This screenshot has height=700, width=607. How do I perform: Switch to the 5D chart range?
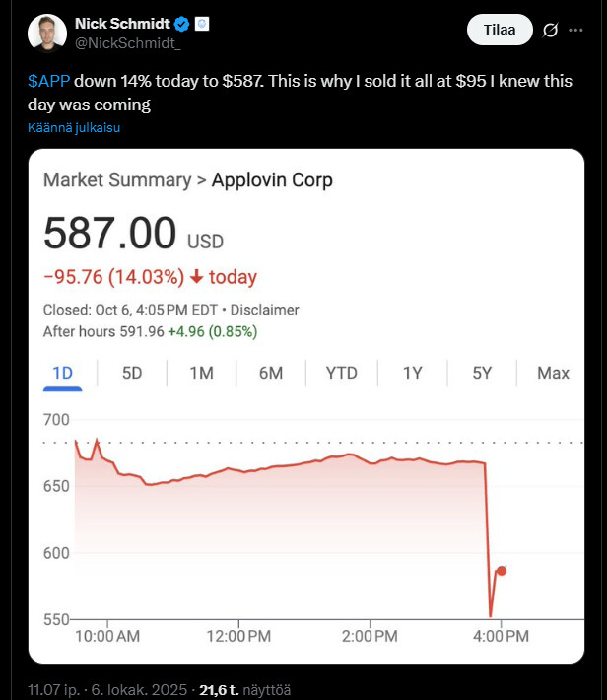pos(132,373)
